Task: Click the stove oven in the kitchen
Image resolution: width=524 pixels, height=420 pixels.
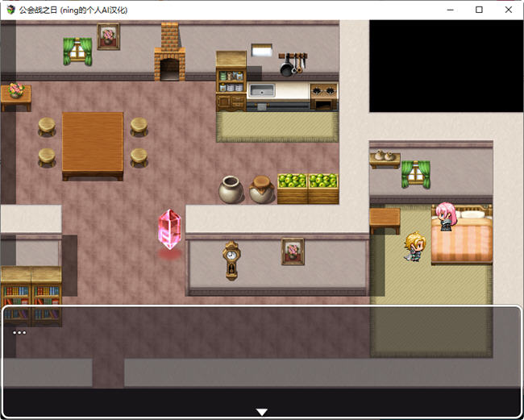Action: tap(323, 96)
